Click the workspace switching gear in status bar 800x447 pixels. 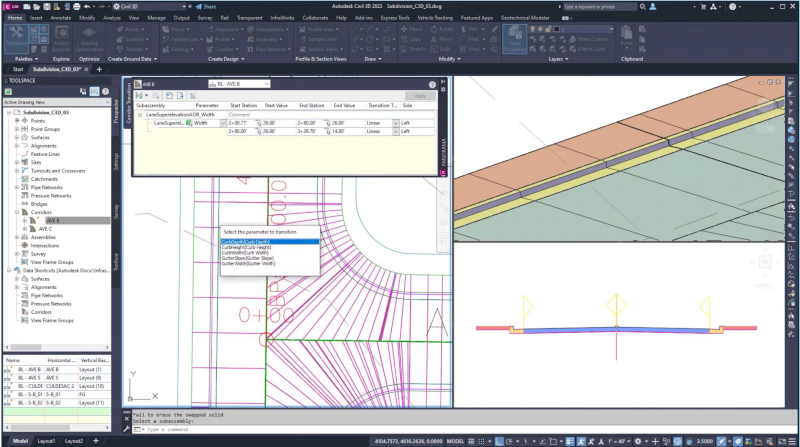click(638, 441)
